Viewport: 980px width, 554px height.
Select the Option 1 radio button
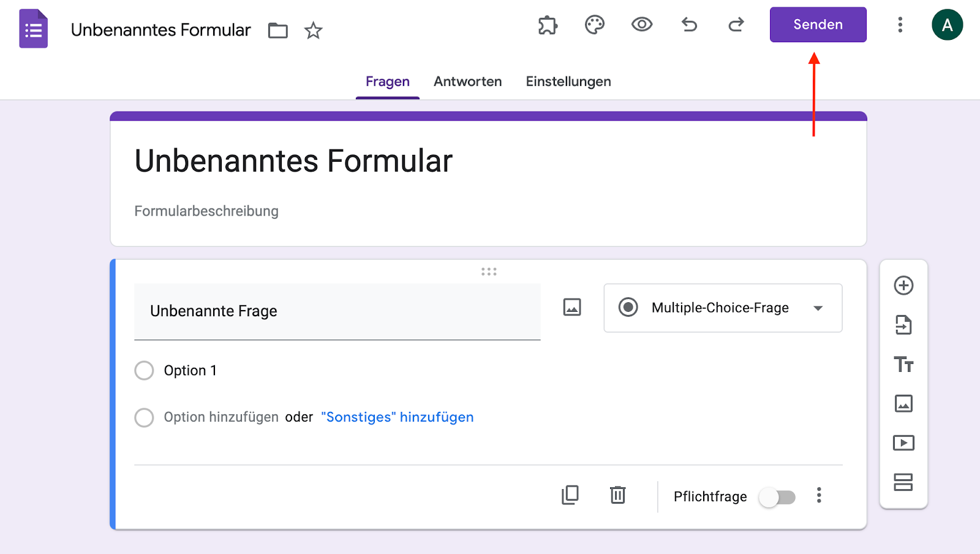click(144, 371)
